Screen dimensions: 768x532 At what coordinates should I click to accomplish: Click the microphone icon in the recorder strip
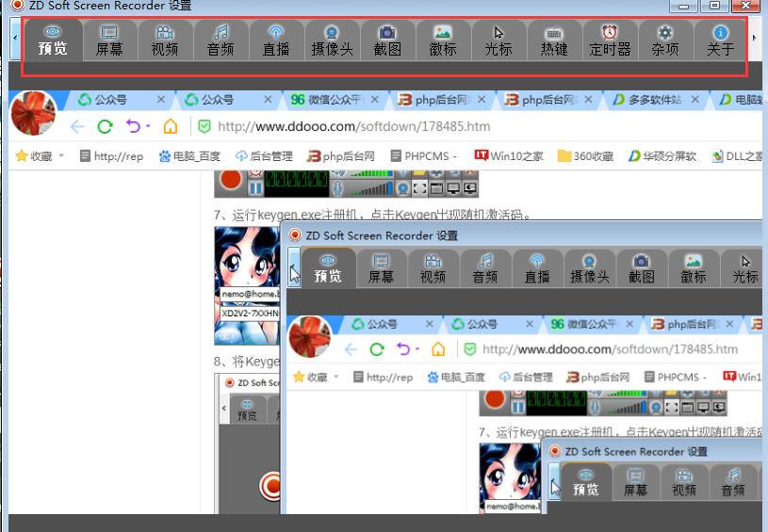click(337, 188)
